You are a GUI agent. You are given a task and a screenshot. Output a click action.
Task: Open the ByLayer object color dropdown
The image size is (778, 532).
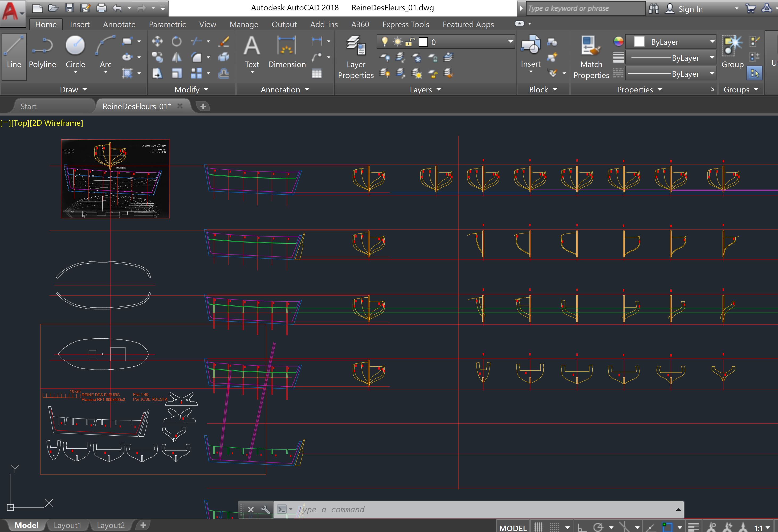[x=712, y=42]
